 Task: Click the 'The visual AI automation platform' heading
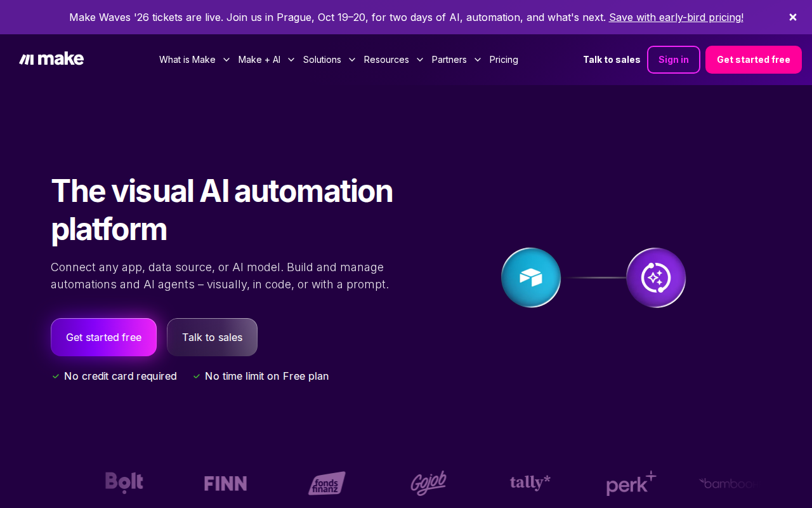point(222,210)
